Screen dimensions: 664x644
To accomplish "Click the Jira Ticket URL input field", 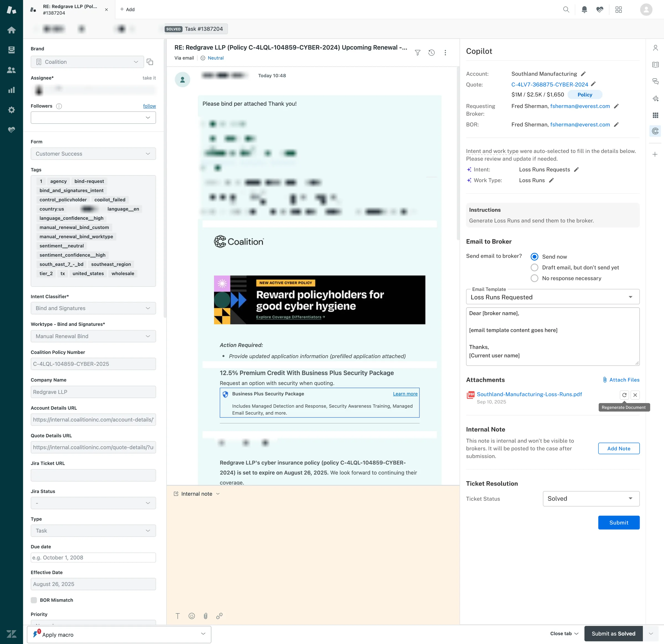I will (x=93, y=475).
